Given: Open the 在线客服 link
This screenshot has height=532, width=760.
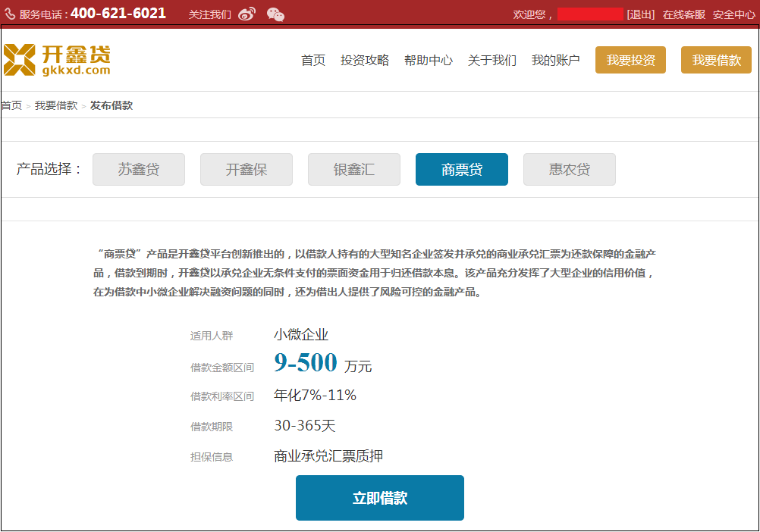Looking at the screenshot, I should [x=684, y=14].
